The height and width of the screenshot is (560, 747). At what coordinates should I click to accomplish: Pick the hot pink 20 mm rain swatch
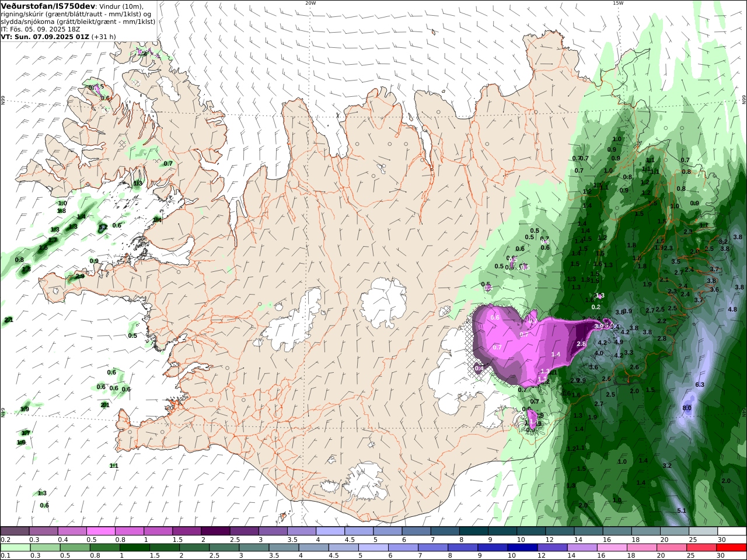(x=672, y=548)
